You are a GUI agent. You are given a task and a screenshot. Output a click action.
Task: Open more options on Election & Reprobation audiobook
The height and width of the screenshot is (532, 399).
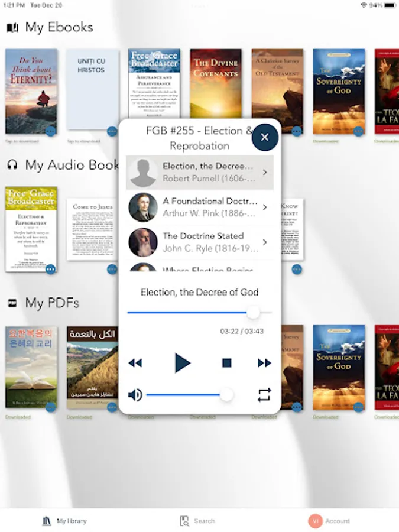tap(50, 269)
